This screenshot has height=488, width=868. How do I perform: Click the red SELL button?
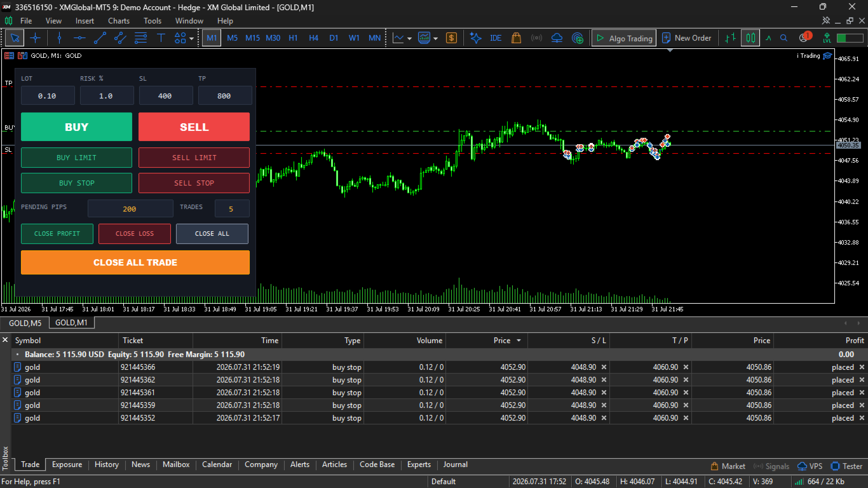click(194, 127)
